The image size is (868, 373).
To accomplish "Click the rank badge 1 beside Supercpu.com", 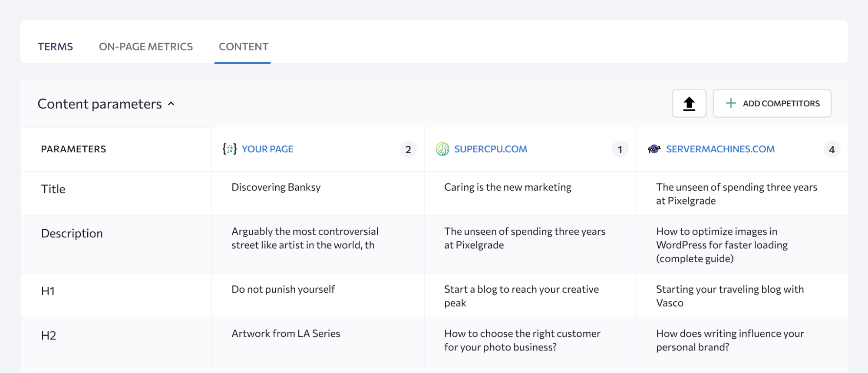I will [620, 149].
